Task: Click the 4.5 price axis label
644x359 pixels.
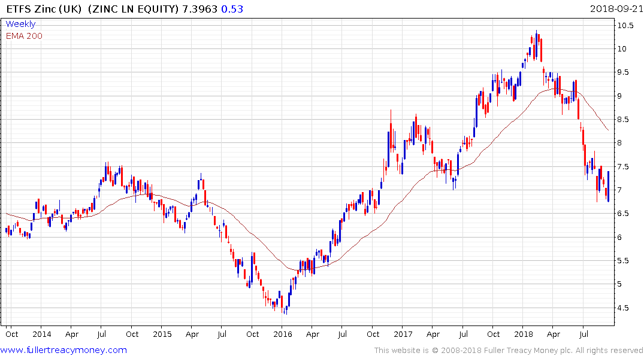Action: click(623, 308)
